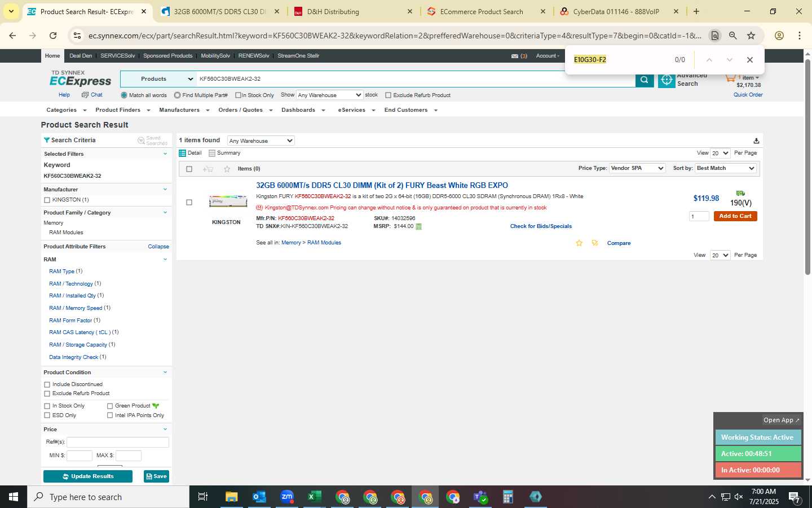Click the product tag icon beside Compare

[595, 243]
